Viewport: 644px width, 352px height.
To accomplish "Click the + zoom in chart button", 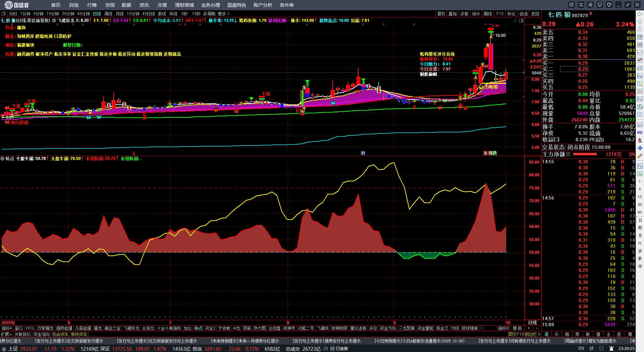I will tap(529, 328).
